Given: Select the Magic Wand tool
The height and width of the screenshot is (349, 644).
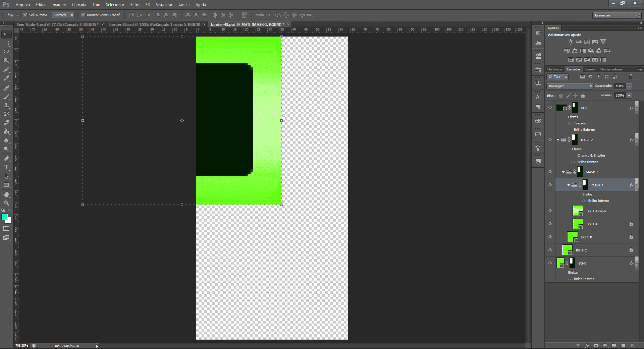Looking at the screenshot, I should pos(6,61).
